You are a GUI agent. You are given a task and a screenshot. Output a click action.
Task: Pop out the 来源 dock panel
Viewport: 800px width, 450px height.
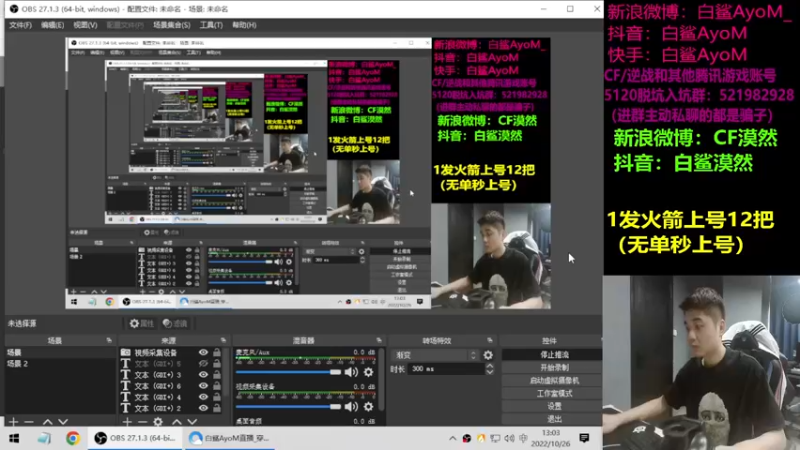[x=223, y=340]
